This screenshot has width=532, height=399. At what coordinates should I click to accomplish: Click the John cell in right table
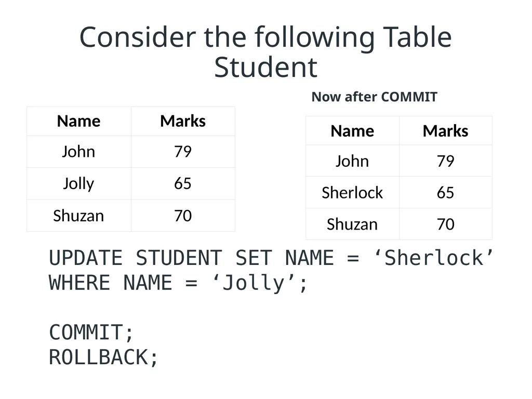[x=353, y=161]
